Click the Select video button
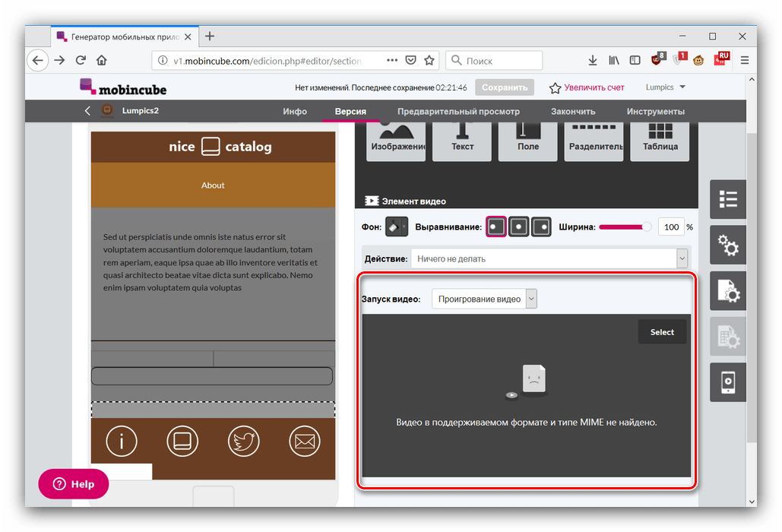 click(662, 332)
